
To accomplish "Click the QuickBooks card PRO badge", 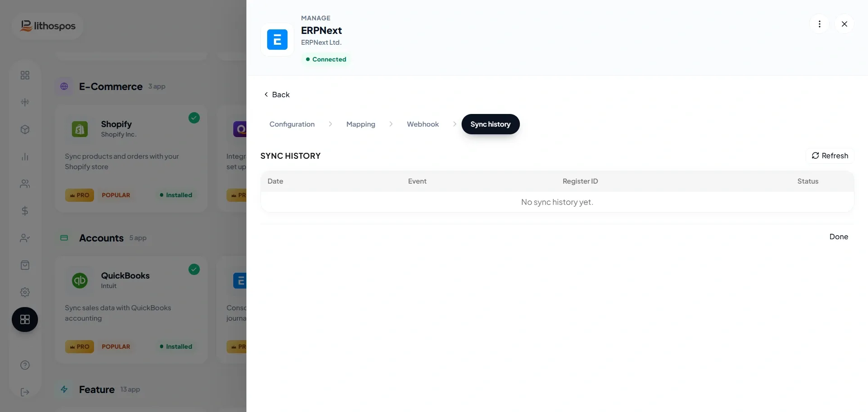I will [x=80, y=346].
